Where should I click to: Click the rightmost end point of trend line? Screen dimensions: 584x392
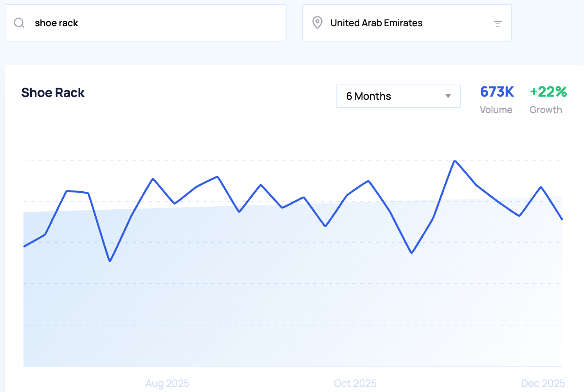click(x=562, y=219)
